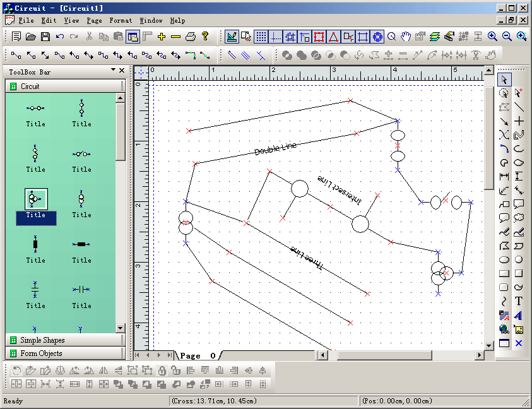Select the highlighted circuit symbol thumbnail

[36, 199]
